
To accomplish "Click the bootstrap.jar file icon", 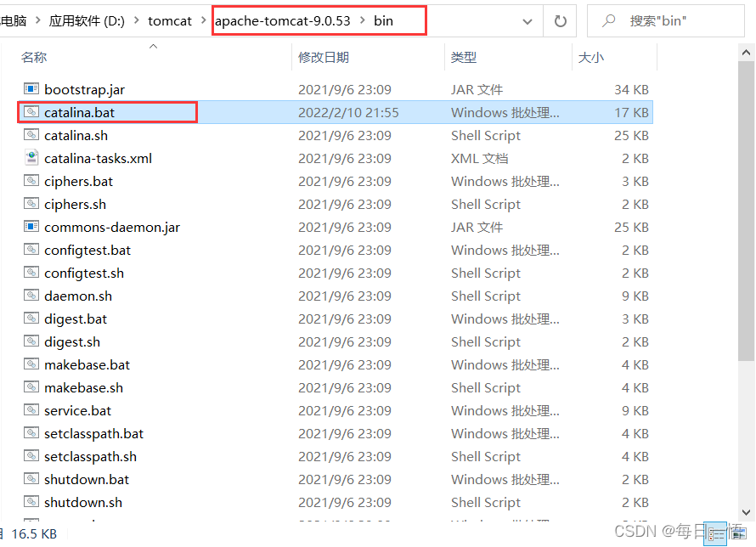I will [x=31, y=89].
